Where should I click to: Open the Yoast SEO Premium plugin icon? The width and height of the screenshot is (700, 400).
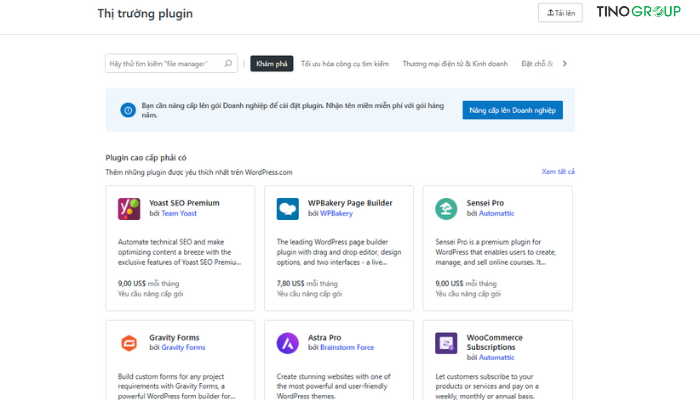[x=129, y=209]
